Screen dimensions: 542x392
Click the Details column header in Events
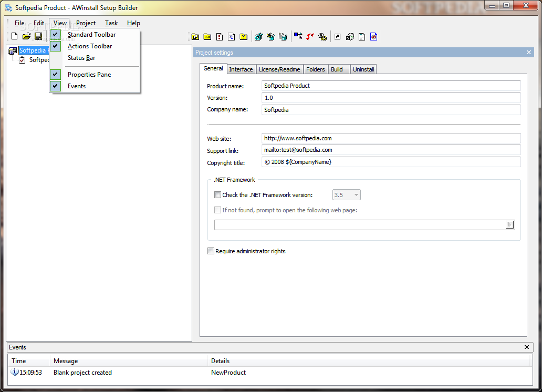click(x=369, y=361)
